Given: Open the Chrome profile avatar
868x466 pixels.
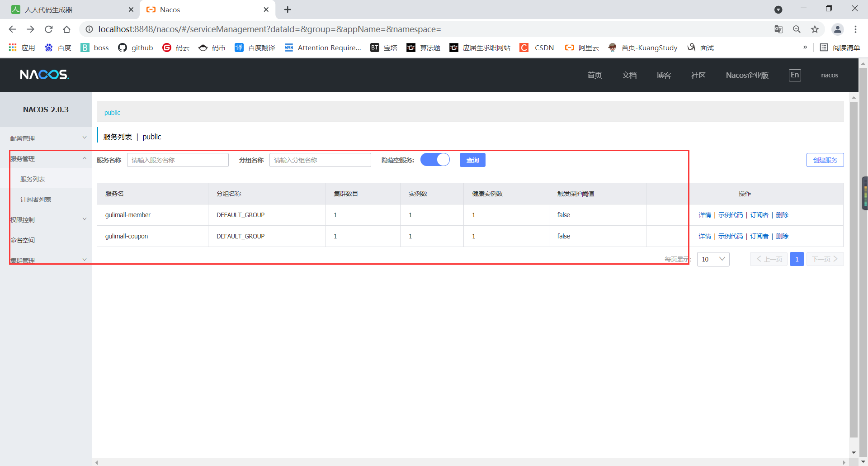Looking at the screenshot, I should tap(837, 29).
